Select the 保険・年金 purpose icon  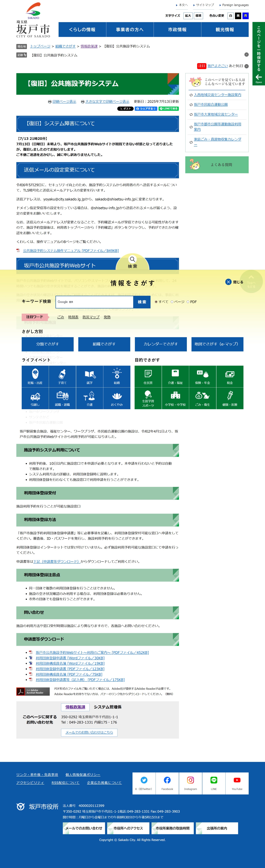[x=202, y=376]
